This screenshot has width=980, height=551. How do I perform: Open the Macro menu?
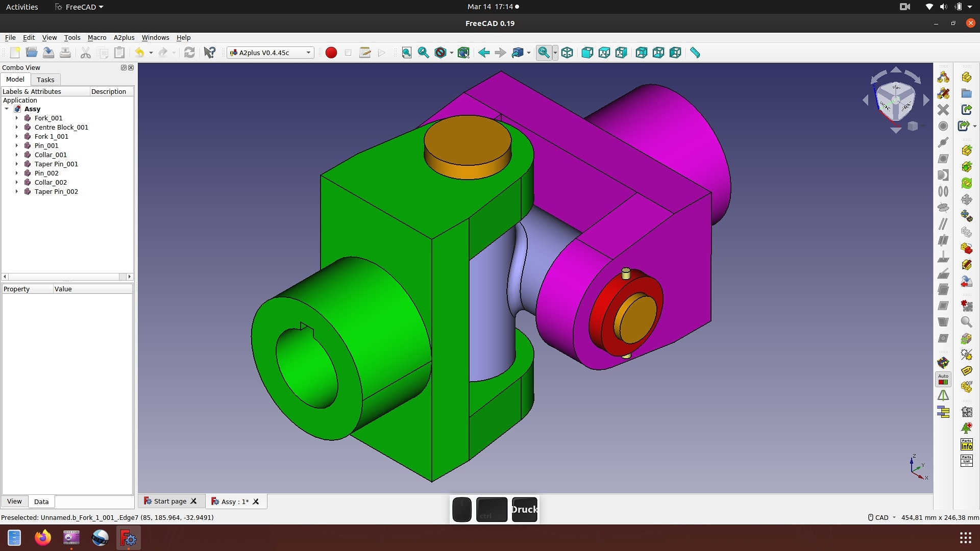[x=97, y=37]
